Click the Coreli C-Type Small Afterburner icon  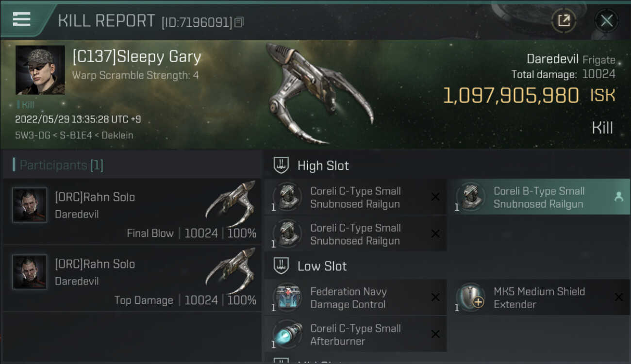pyautogui.click(x=288, y=334)
